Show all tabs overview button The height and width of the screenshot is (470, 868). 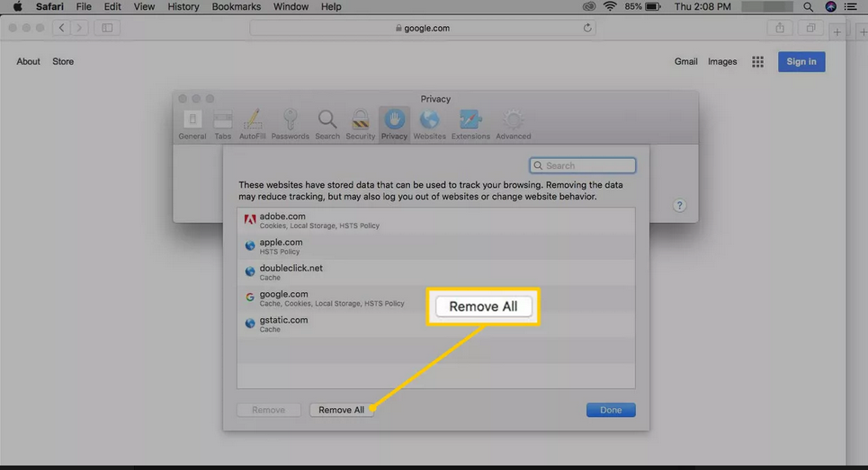[810, 28]
